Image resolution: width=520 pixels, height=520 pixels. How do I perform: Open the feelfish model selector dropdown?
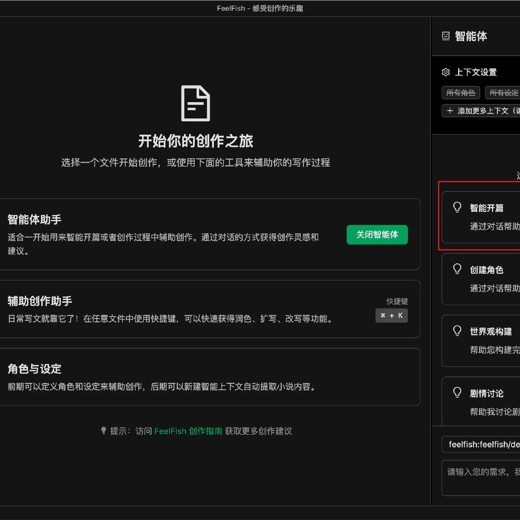coord(481,444)
